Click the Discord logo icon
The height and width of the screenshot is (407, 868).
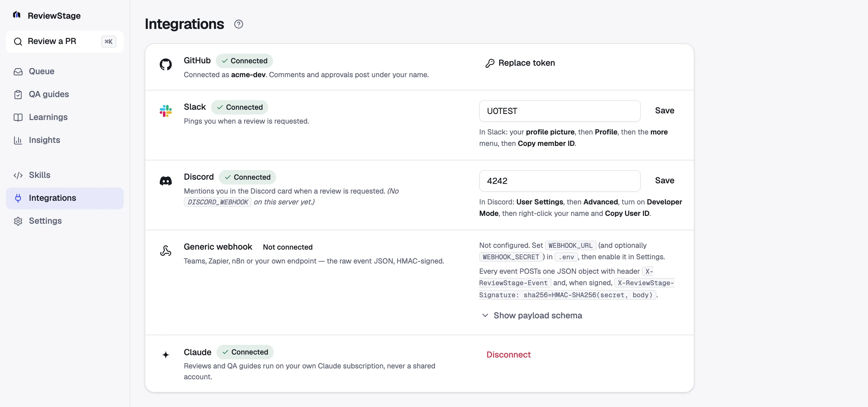(x=165, y=181)
